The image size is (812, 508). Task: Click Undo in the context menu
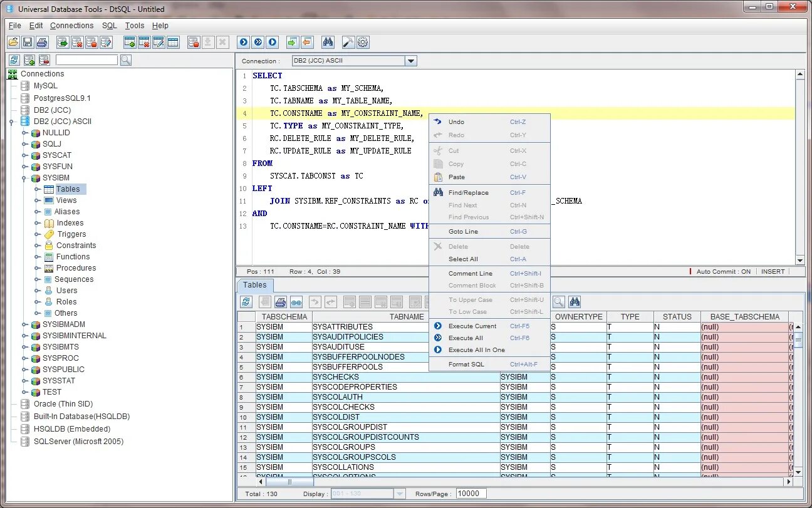coord(489,122)
